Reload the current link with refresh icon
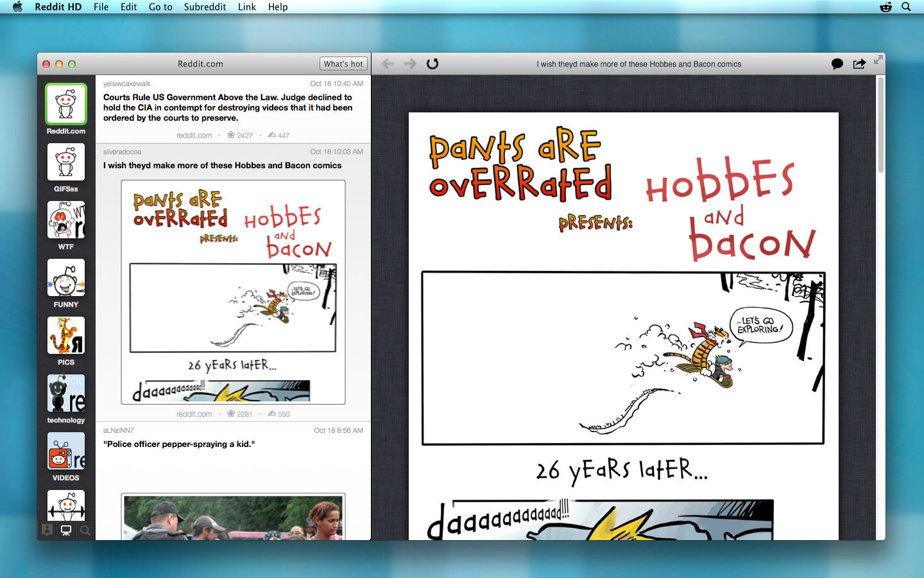 coord(432,64)
